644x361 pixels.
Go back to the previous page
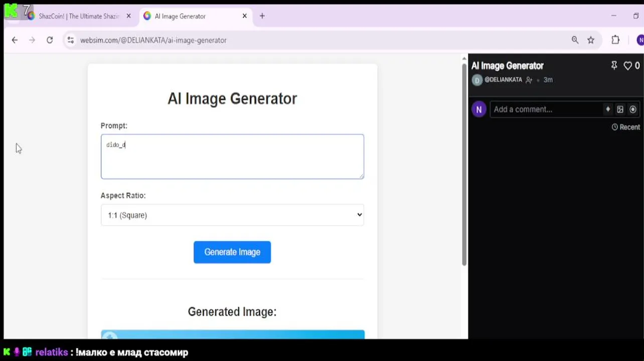15,40
